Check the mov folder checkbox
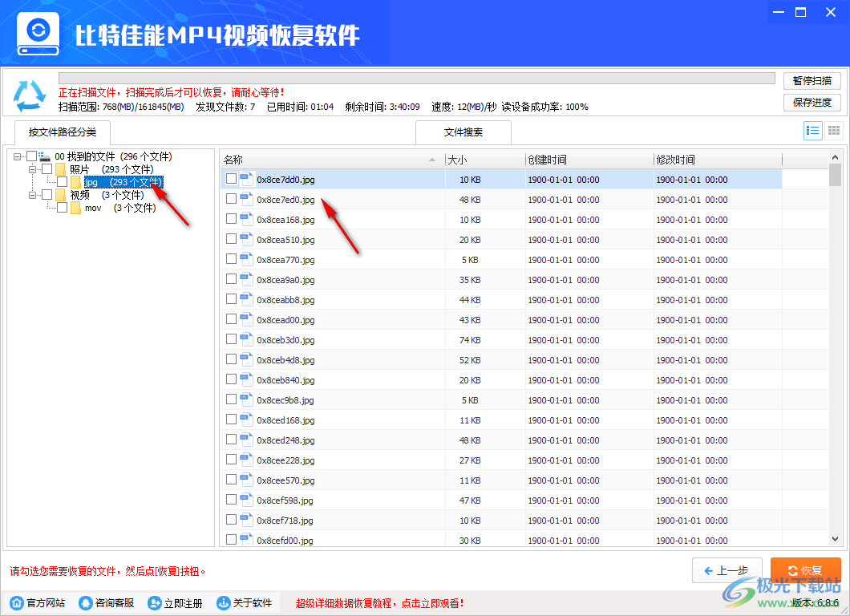 (63, 207)
